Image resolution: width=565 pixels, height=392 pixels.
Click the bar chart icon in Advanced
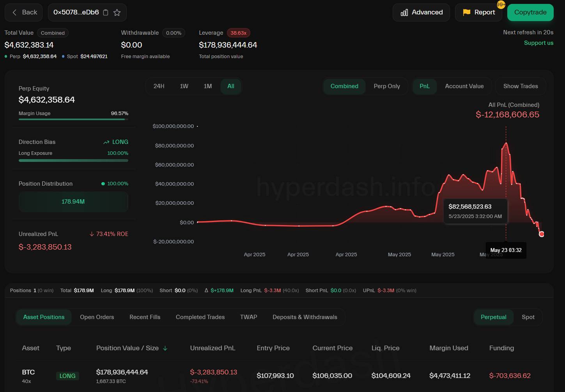tap(404, 12)
